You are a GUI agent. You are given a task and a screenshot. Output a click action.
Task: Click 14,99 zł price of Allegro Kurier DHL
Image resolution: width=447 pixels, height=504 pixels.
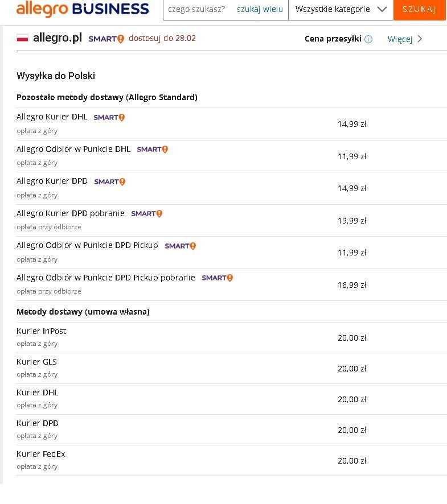[x=352, y=124]
